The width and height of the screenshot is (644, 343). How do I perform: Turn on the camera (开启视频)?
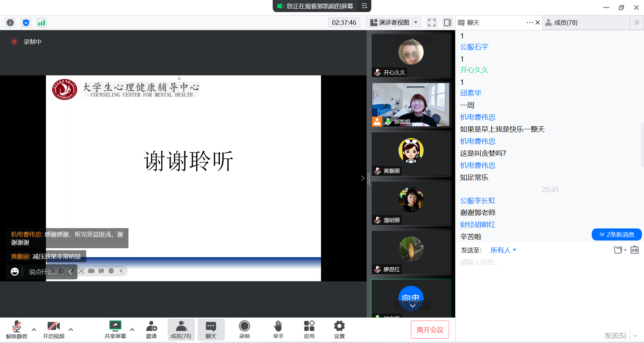tap(53, 330)
